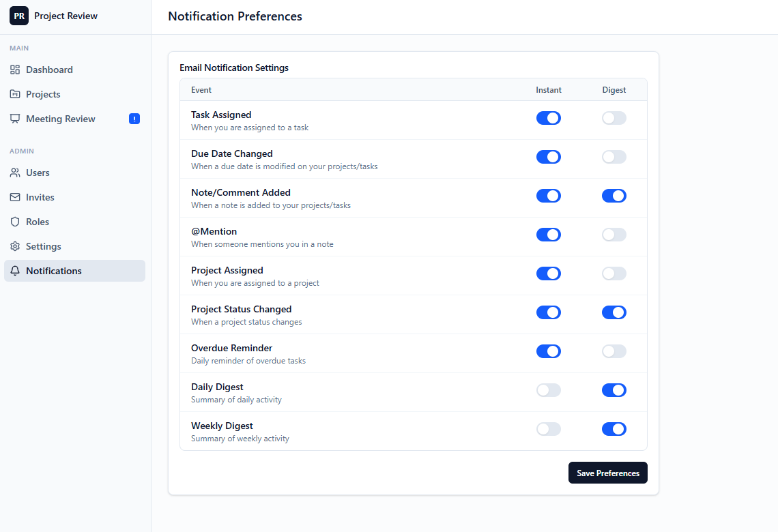The image size is (778, 532).
Task: Open Settings with the gear icon
Action: coord(15,246)
